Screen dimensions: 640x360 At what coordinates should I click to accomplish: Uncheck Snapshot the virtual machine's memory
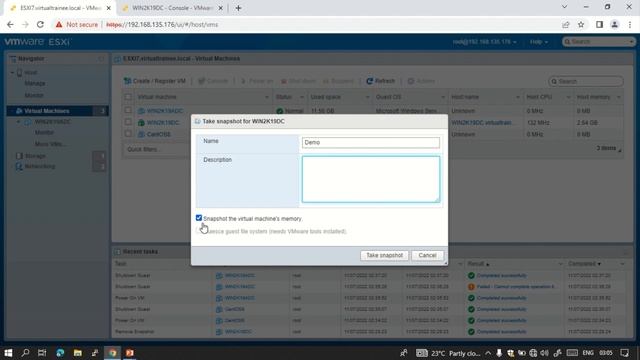pos(199,218)
